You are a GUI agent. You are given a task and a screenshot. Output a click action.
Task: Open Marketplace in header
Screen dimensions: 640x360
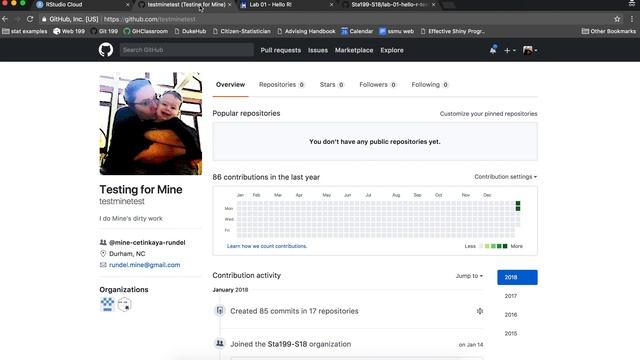coord(354,50)
